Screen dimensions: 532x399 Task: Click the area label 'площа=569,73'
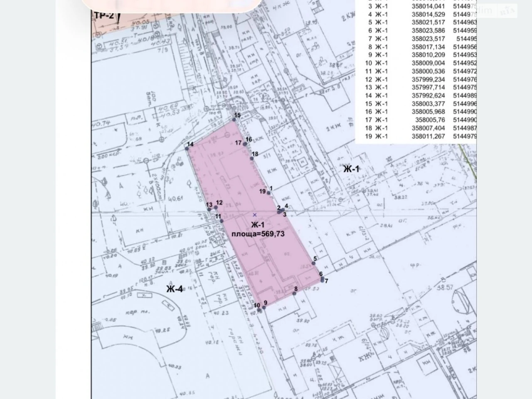coord(258,234)
